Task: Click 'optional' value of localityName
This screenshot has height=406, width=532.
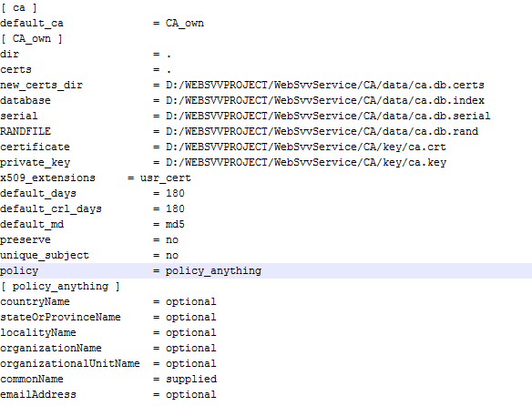Action: [191, 333]
